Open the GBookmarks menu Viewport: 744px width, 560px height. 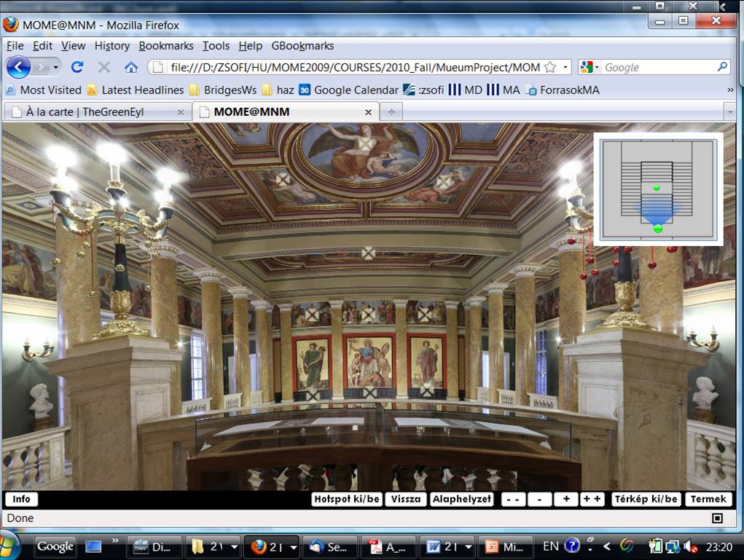point(302,46)
